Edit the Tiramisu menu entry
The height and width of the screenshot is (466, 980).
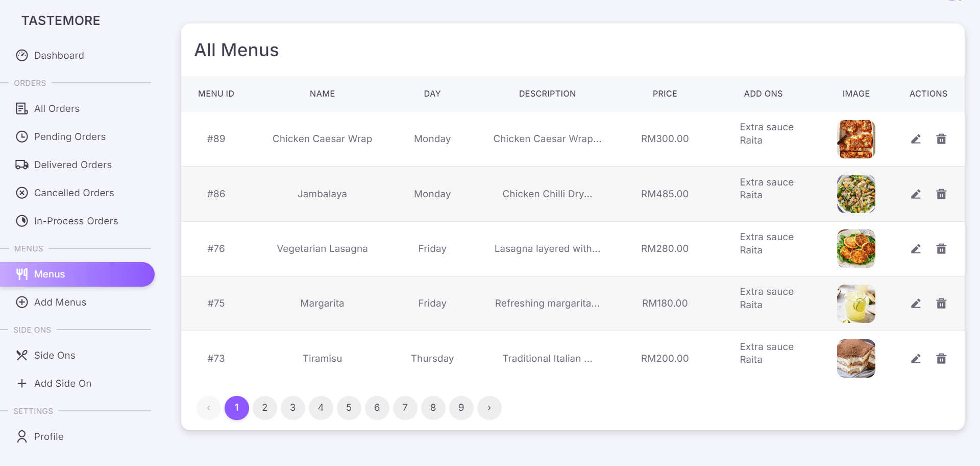pos(916,359)
